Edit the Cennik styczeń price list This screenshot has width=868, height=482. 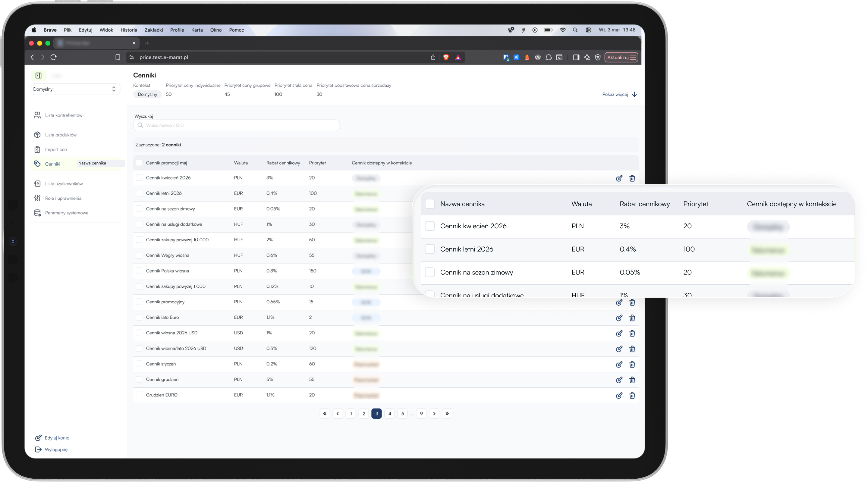point(619,365)
